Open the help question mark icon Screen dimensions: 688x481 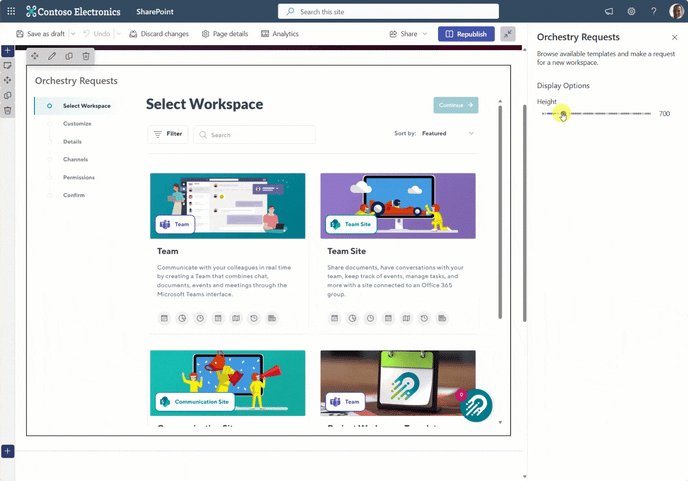click(x=654, y=11)
